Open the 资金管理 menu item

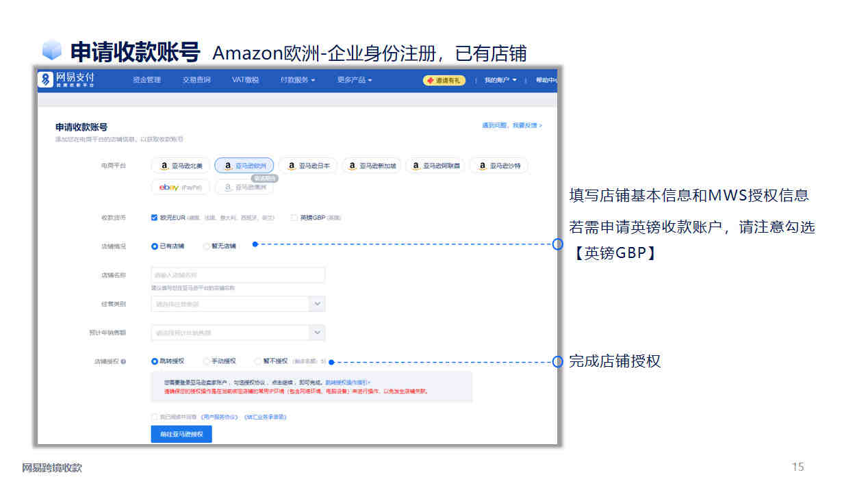[147, 80]
